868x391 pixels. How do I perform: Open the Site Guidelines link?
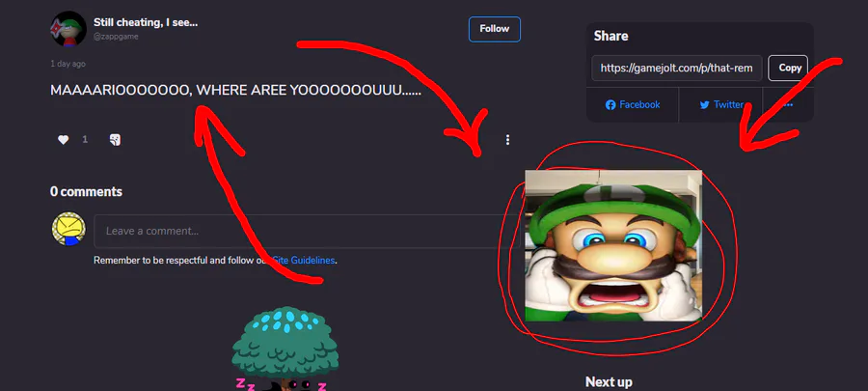pyautogui.click(x=303, y=260)
